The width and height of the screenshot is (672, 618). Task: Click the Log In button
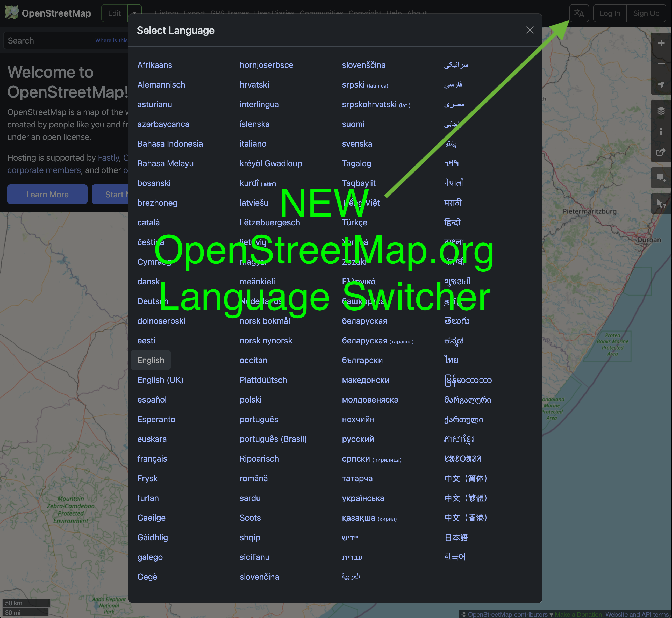(610, 13)
